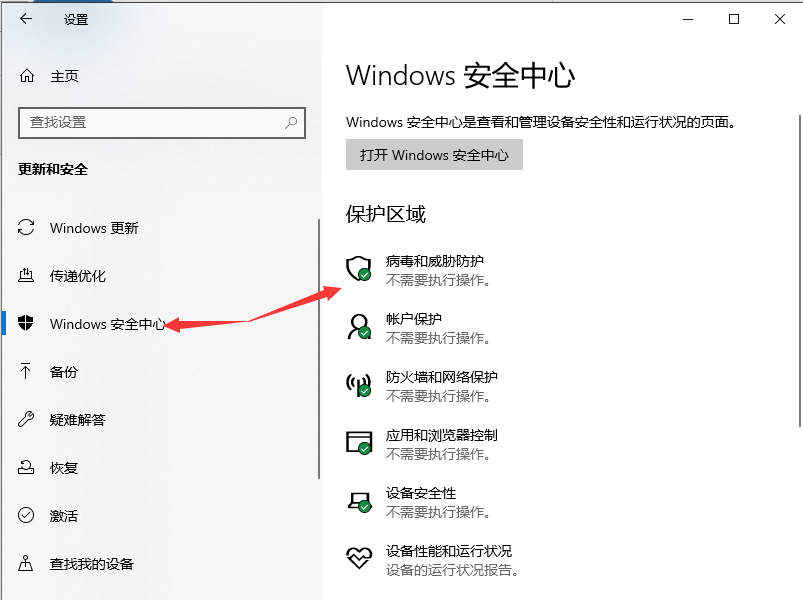This screenshot has height=600, width=803.
Task: Select 传递优化 in the sidebar
Action: 78,276
